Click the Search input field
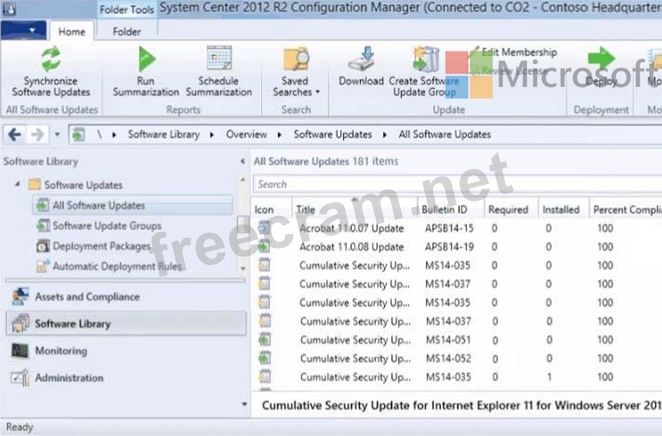This screenshot has width=662, height=436. pos(457,184)
